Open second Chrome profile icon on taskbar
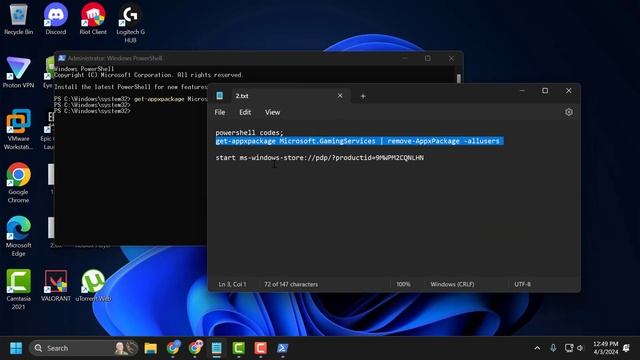 195,348
